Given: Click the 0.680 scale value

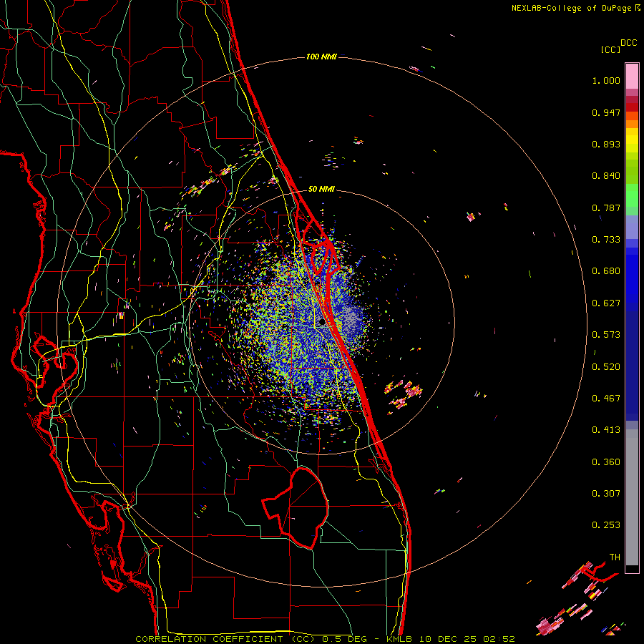Looking at the screenshot, I should (x=606, y=271).
